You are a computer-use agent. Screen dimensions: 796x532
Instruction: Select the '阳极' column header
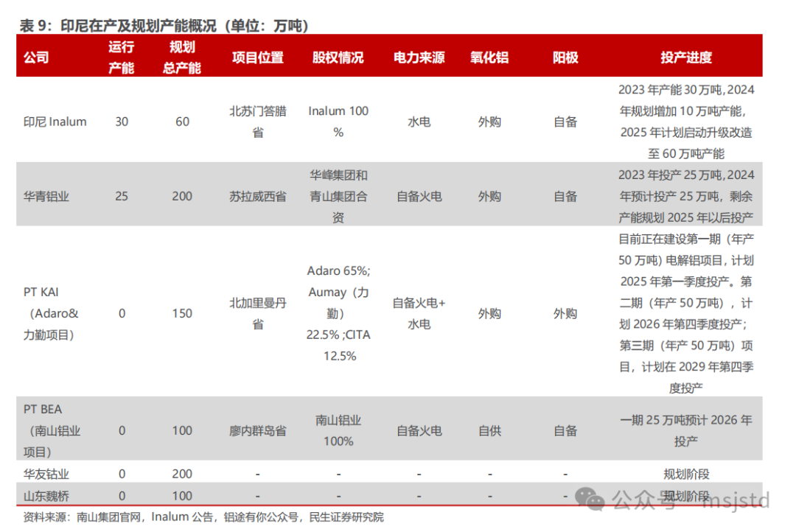click(565, 57)
